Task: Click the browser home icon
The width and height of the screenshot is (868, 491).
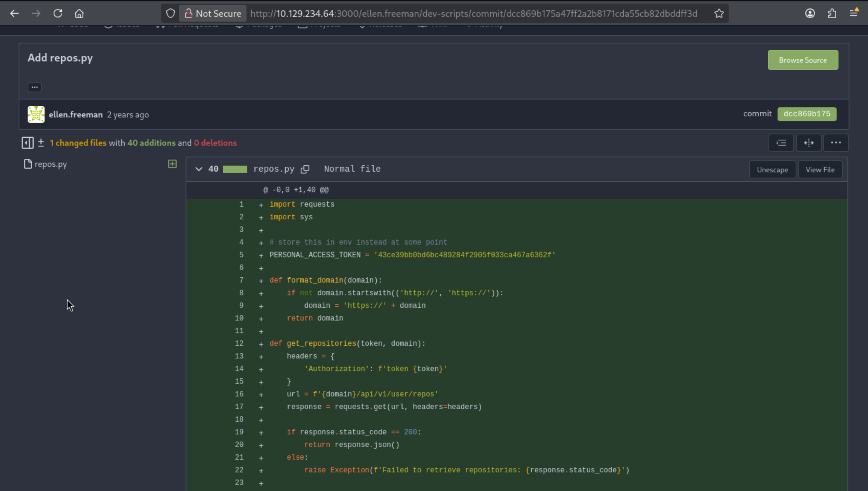Action: (x=79, y=14)
